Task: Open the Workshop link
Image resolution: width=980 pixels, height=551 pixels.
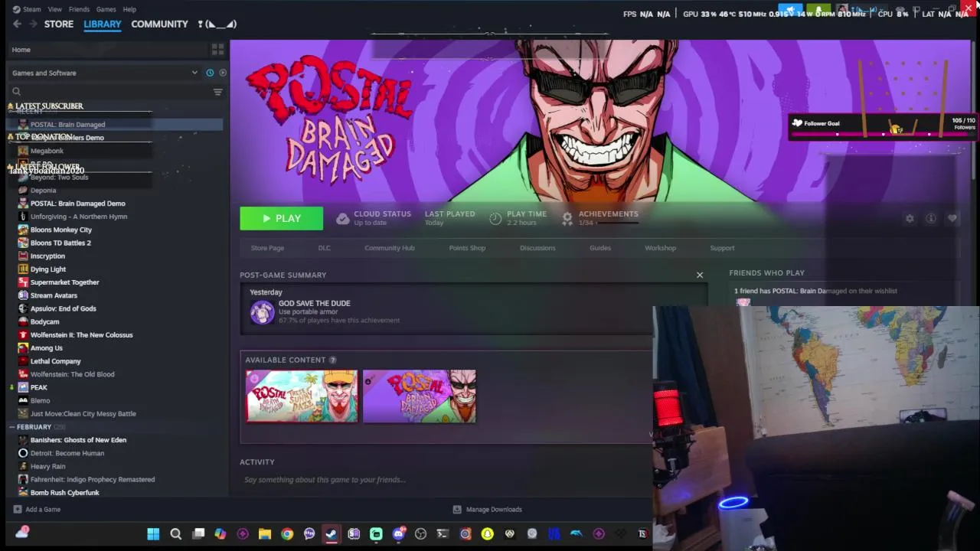Action: [660, 248]
